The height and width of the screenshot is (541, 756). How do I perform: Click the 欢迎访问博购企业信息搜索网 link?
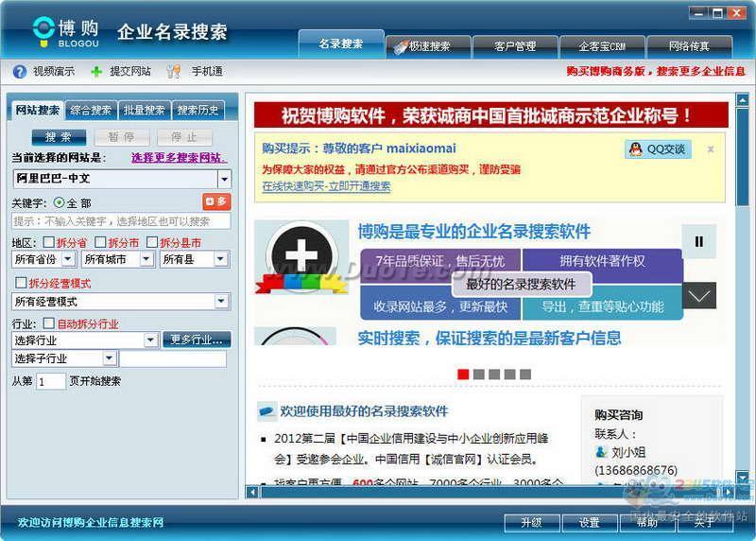(91, 523)
